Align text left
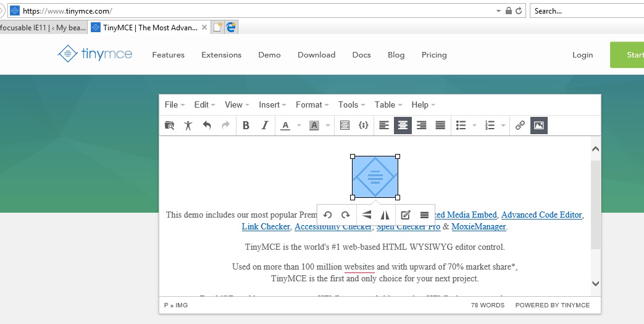Screen dimensions: 644x324 (x=384, y=126)
